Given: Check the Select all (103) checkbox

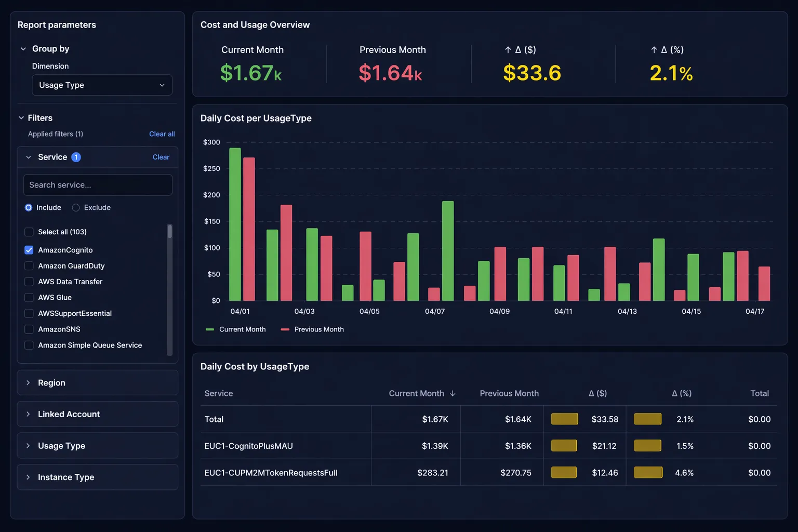Looking at the screenshot, I should click(x=29, y=232).
